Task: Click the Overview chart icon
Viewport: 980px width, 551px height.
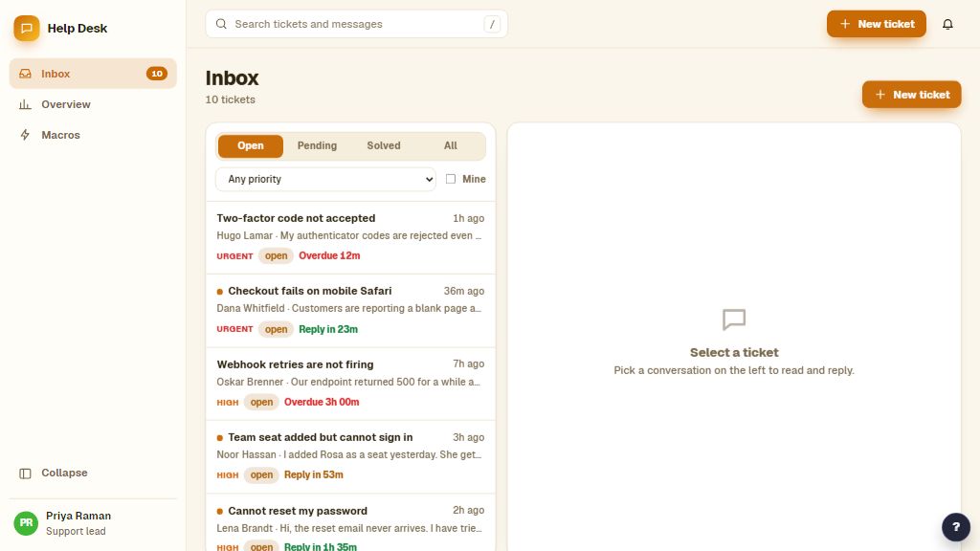Action: pyautogui.click(x=25, y=104)
